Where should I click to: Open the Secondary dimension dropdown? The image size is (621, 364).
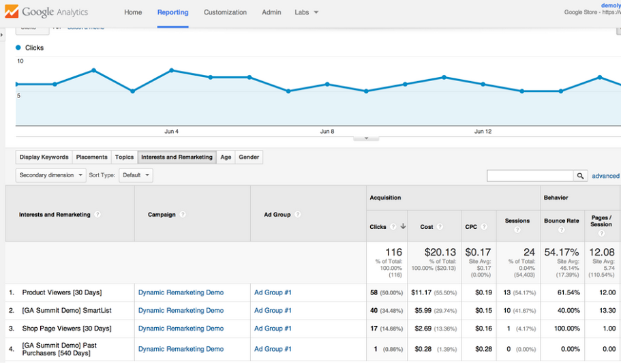[x=50, y=175]
